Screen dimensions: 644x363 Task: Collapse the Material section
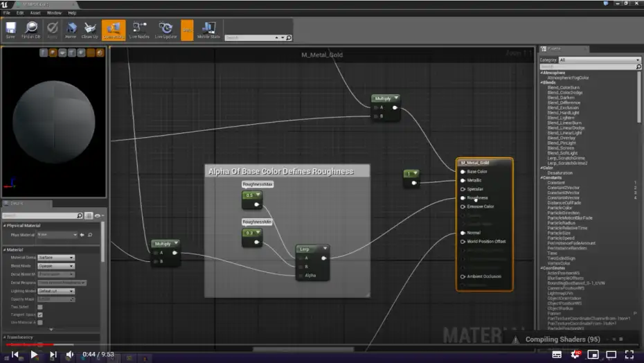[5, 250]
